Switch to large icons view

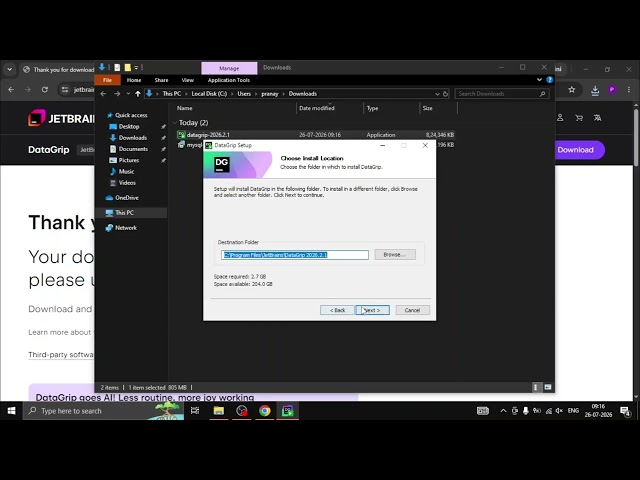pos(548,387)
